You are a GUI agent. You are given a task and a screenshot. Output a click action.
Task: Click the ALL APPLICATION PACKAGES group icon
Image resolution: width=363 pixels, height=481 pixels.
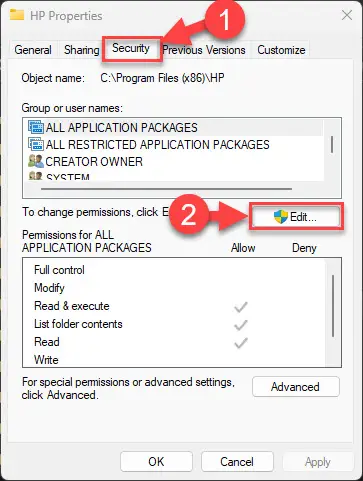point(36,127)
